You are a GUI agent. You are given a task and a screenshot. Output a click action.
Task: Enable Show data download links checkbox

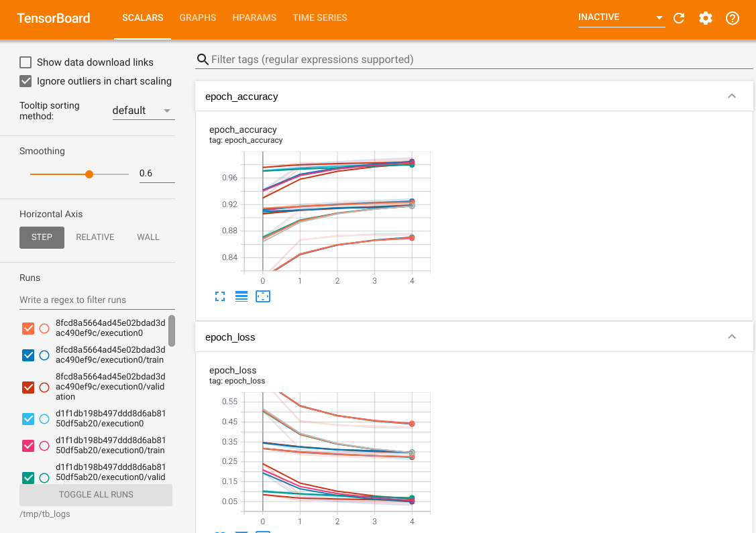(25, 62)
